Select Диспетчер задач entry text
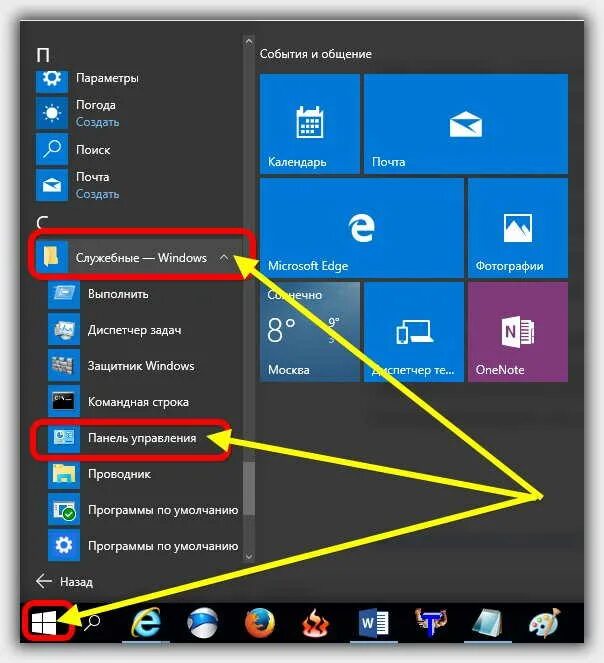The width and height of the screenshot is (604, 663). click(x=135, y=330)
